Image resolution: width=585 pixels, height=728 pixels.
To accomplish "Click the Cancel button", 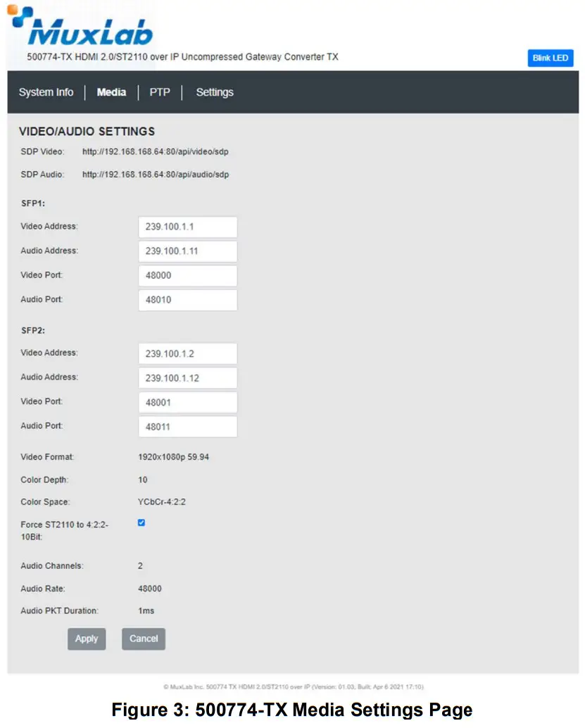I will pyautogui.click(x=143, y=639).
